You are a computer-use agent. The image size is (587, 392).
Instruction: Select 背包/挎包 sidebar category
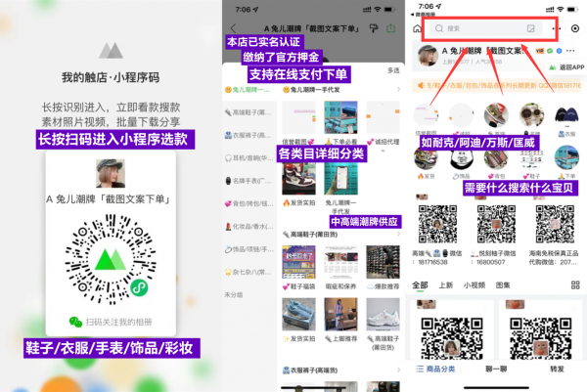tap(248, 204)
